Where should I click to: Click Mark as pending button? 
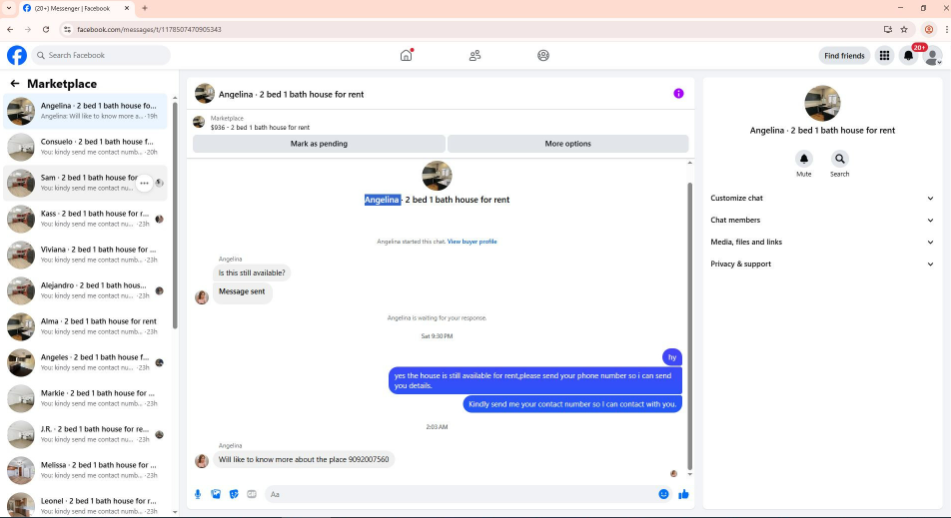pyautogui.click(x=319, y=144)
